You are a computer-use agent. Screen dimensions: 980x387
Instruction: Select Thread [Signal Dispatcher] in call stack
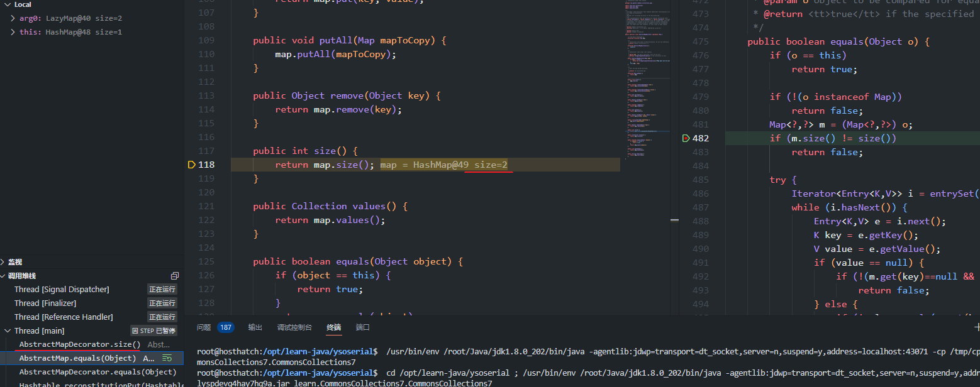(x=62, y=290)
